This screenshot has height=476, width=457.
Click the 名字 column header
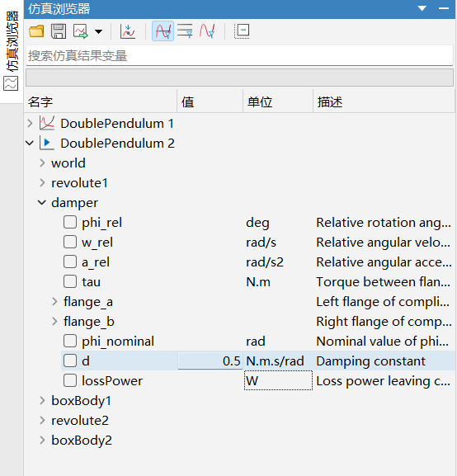pos(40,102)
